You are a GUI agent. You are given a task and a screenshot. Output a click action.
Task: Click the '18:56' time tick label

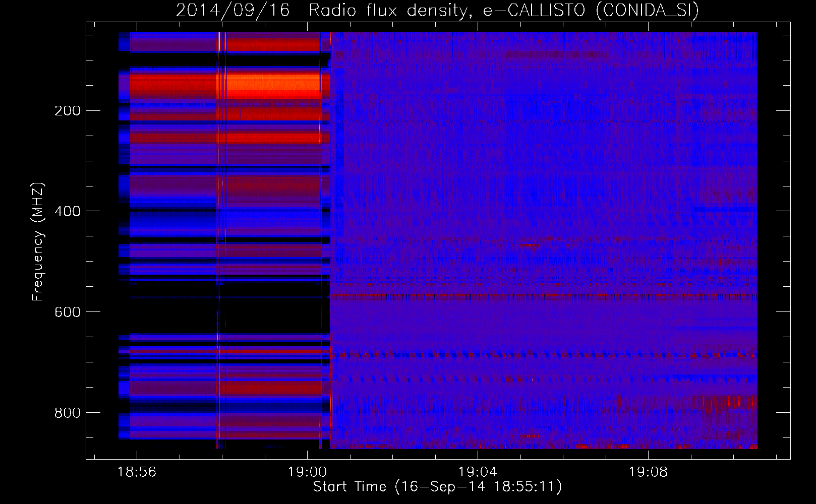coord(137,472)
